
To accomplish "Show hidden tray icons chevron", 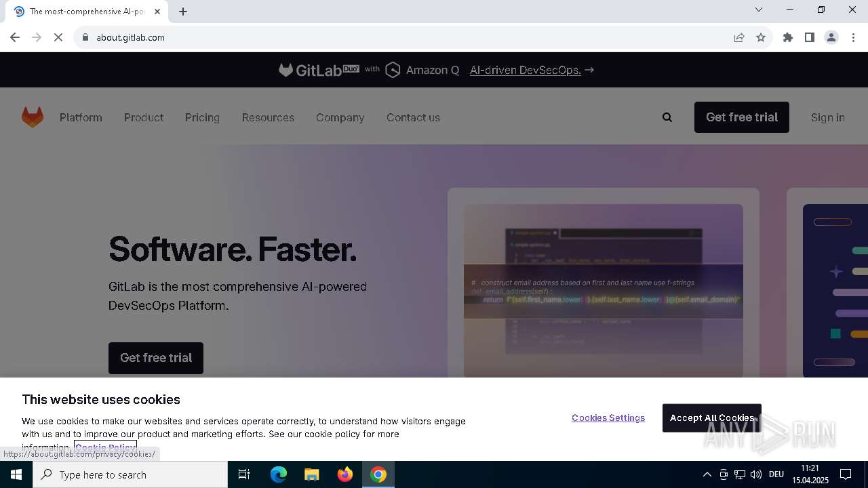I will (x=707, y=474).
